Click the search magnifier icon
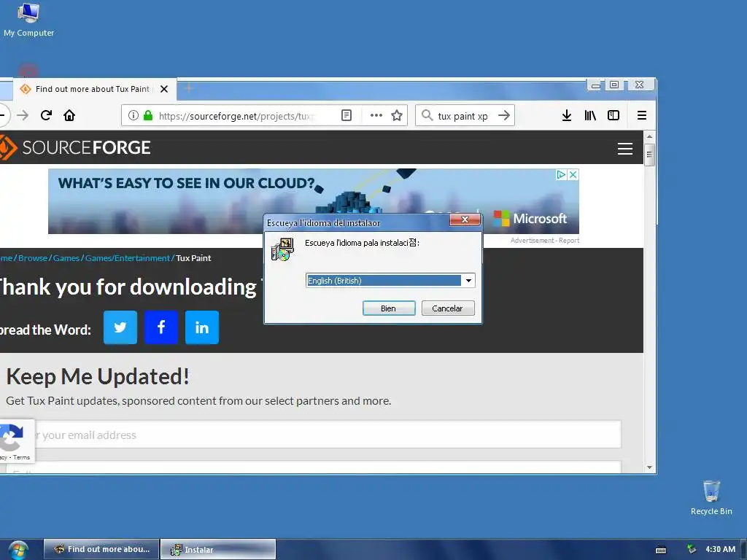 tap(427, 115)
